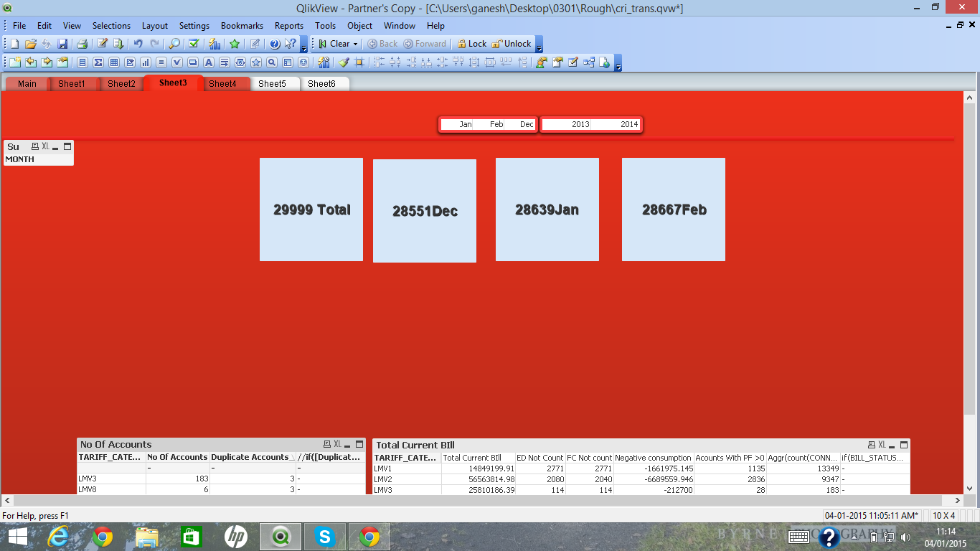The width and height of the screenshot is (980, 551).
Task: Create a Table Box object icon
Action: pos(113,62)
